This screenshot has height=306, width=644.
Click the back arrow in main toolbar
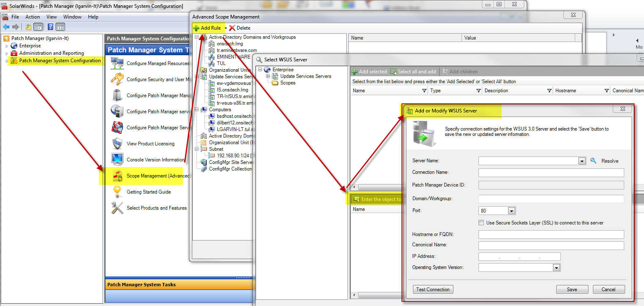tap(6, 27)
